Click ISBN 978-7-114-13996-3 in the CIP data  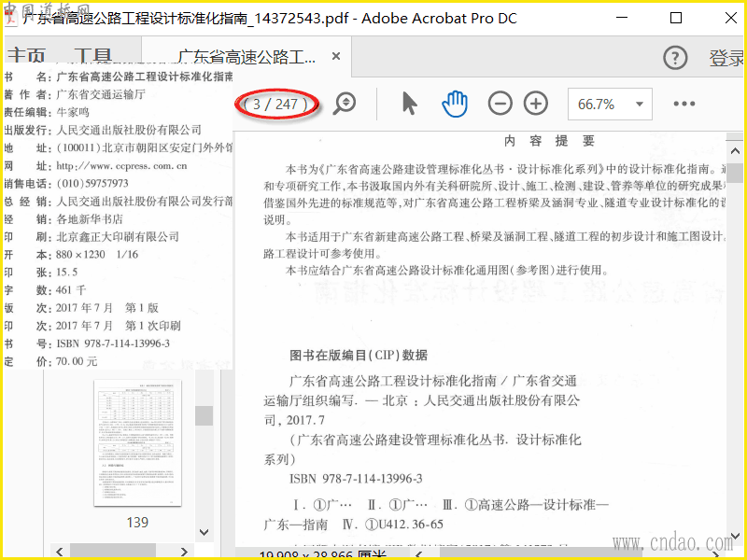tap(356, 479)
